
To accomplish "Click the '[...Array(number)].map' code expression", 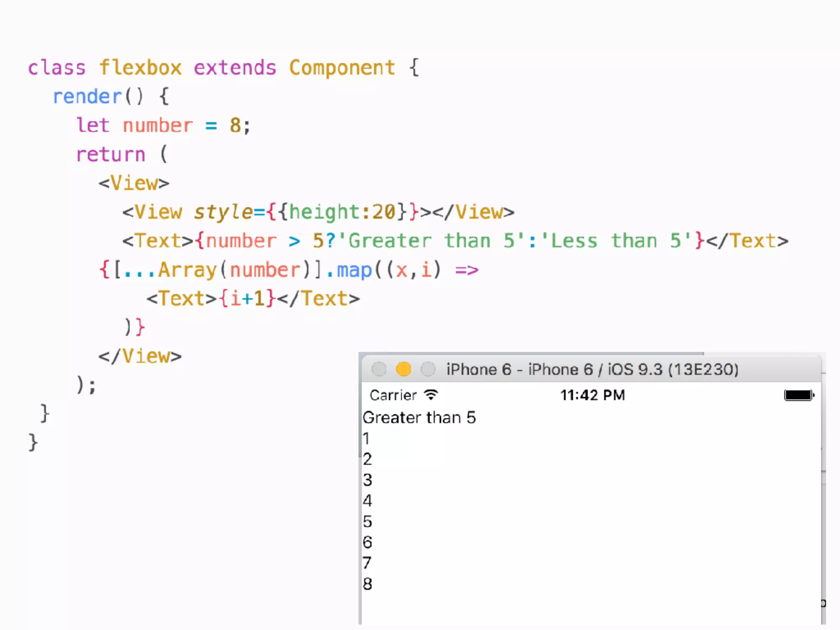I will 244,270.
